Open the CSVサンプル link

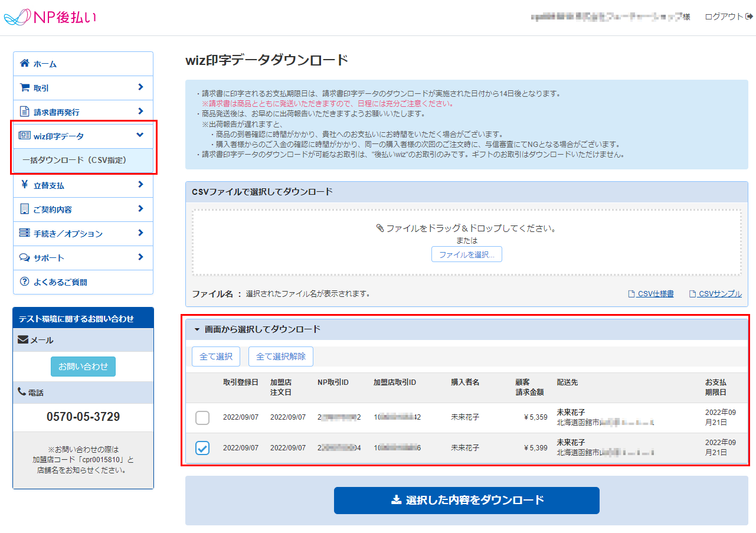tap(715, 294)
